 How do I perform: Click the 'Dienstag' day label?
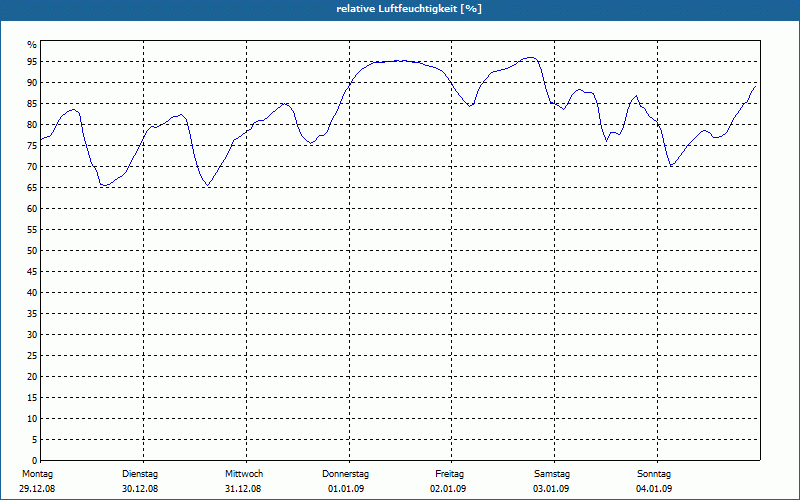coord(140,474)
